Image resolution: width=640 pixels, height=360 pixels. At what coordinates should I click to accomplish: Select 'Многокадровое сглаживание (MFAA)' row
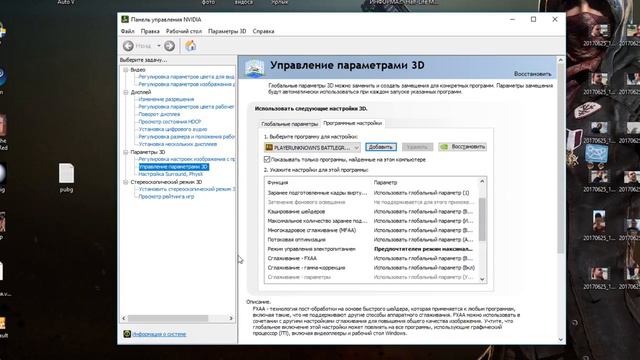tap(371, 230)
